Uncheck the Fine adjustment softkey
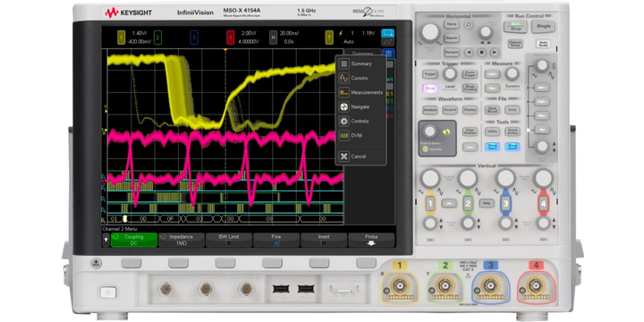The height and width of the screenshot is (322, 644). [276, 240]
